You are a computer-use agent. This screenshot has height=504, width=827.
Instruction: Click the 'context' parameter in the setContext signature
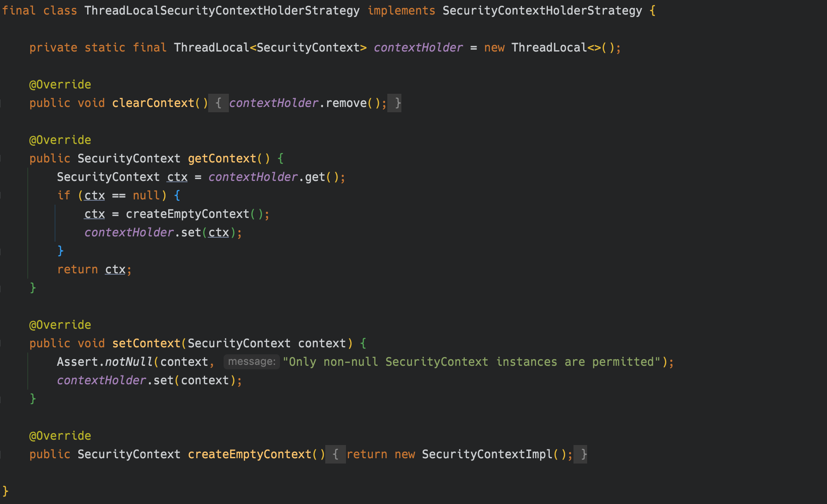pyautogui.click(x=322, y=343)
